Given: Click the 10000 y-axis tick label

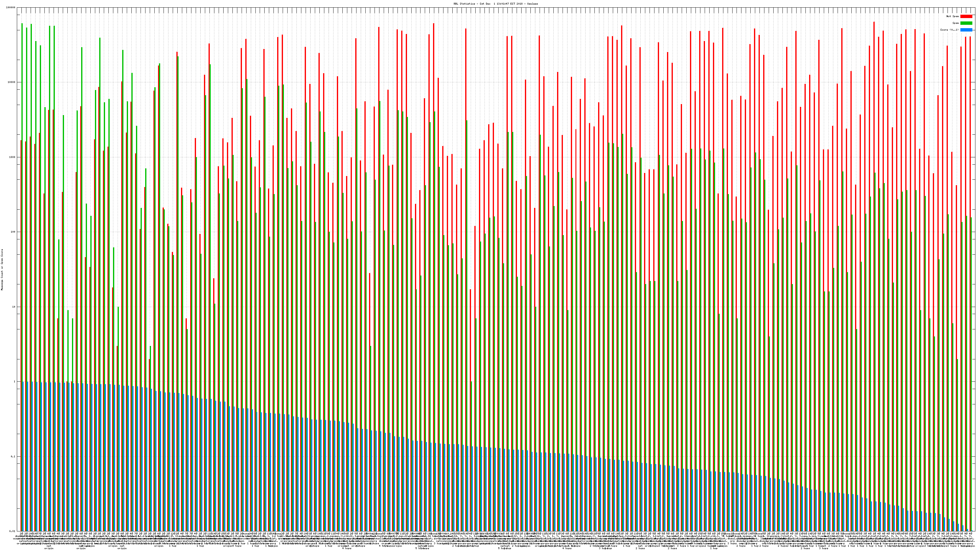Looking at the screenshot, I should click(12, 83).
